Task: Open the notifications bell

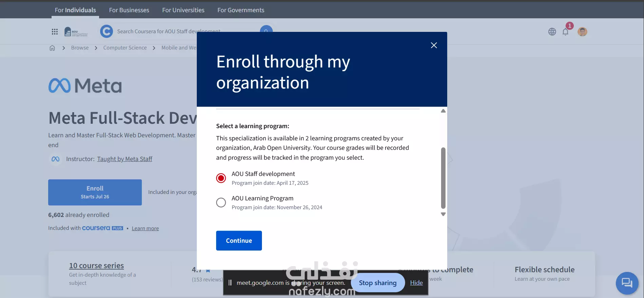Action: 565,32
